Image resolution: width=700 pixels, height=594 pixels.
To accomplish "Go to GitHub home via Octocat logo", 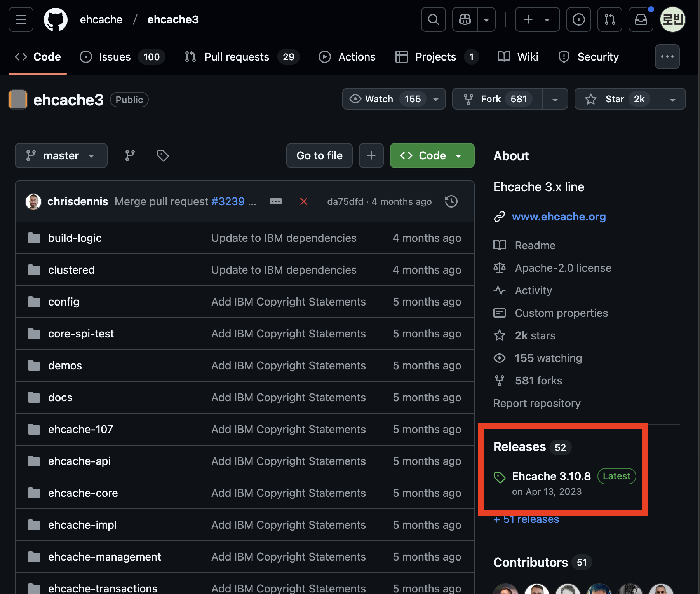I will pyautogui.click(x=56, y=19).
